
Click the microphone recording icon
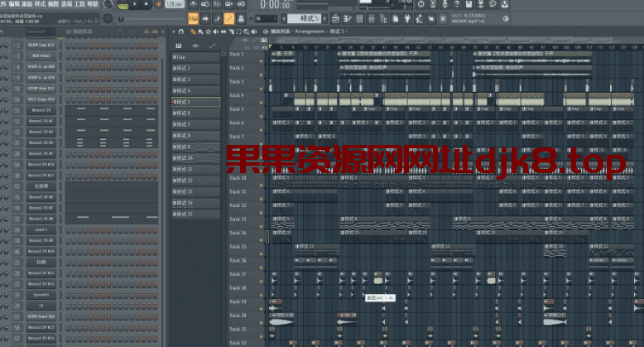445,4
